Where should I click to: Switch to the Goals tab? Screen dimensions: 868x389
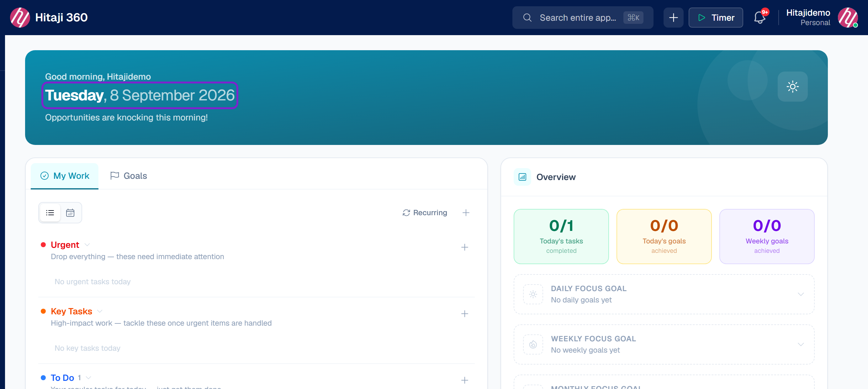coord(129,176)
